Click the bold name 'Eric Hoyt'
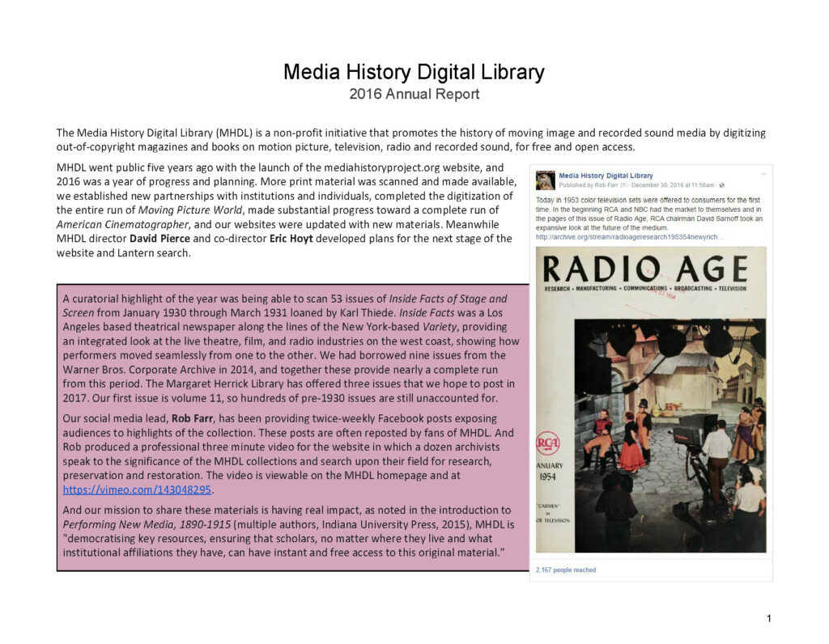The image size is (829, 644). (291, 239)
